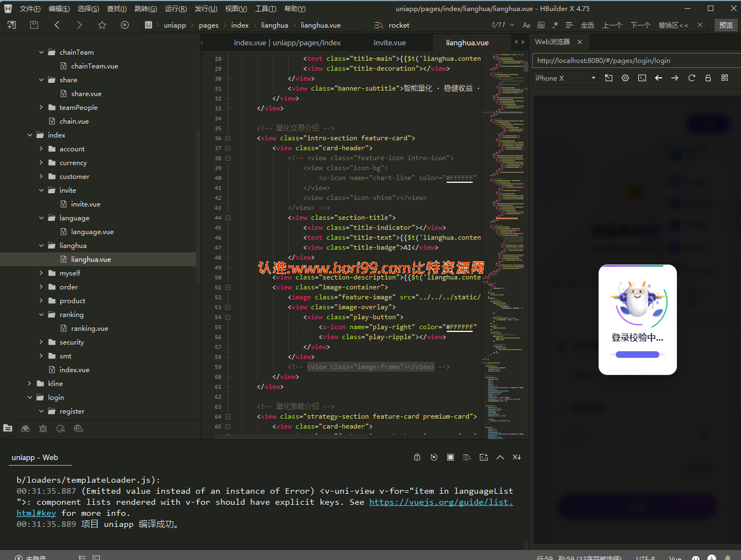Click the #FFFFFF color value on line 40

(459, 178)
